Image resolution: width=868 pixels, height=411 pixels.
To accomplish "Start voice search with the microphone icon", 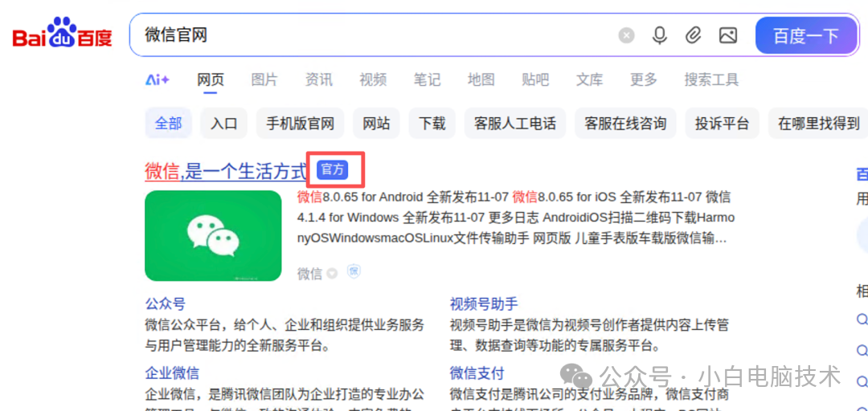I will 659,36.
